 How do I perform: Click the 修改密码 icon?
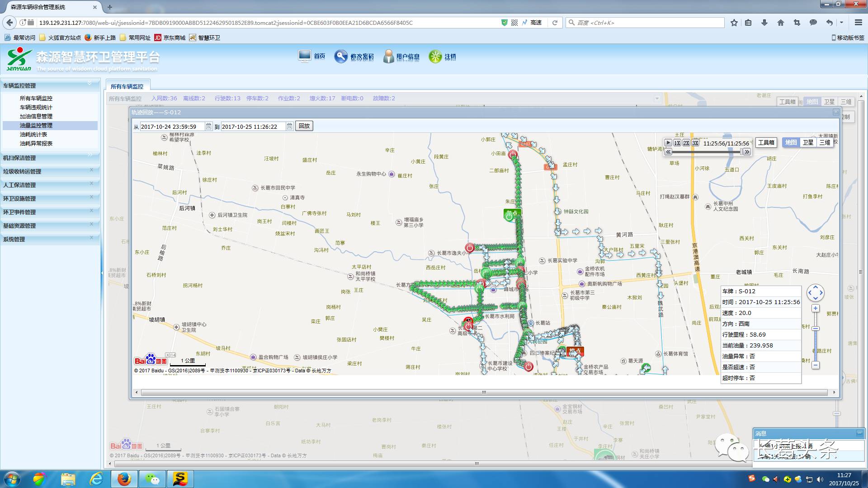tap(341, 56)
